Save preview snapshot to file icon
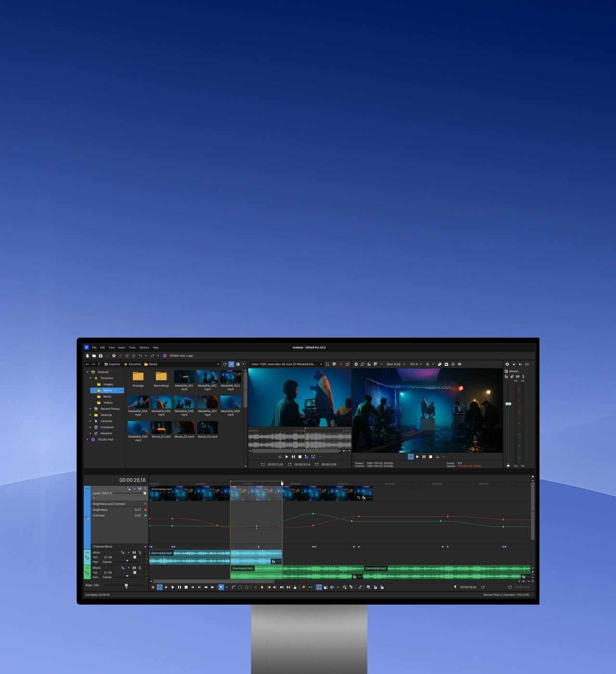This screenshot has width=616, height=674. click(446, 364)
